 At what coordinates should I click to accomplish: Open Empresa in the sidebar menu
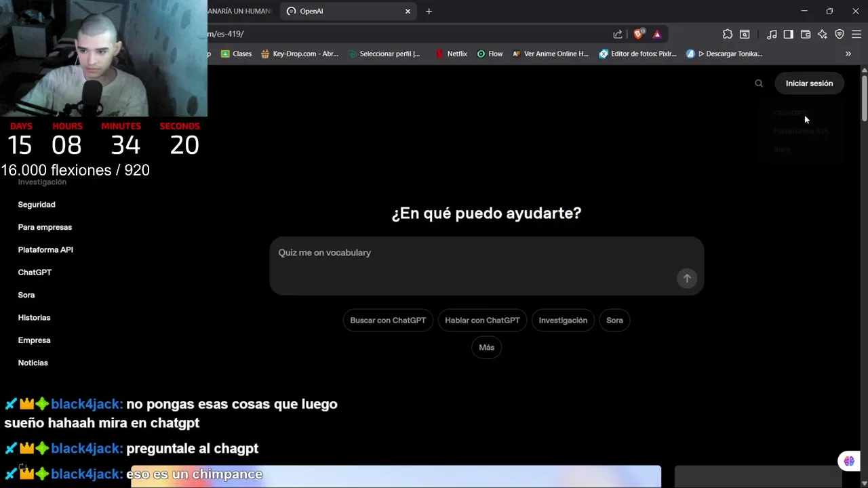34,340
